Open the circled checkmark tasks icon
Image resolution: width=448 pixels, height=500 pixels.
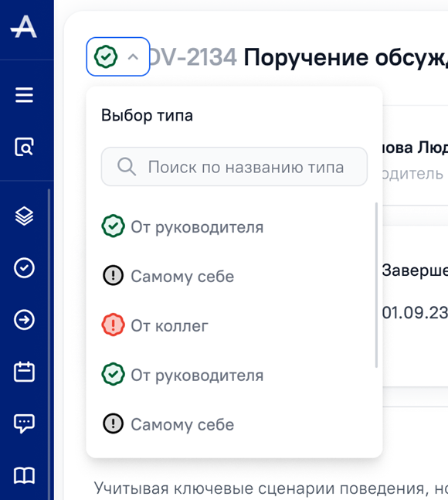[24, 268]
